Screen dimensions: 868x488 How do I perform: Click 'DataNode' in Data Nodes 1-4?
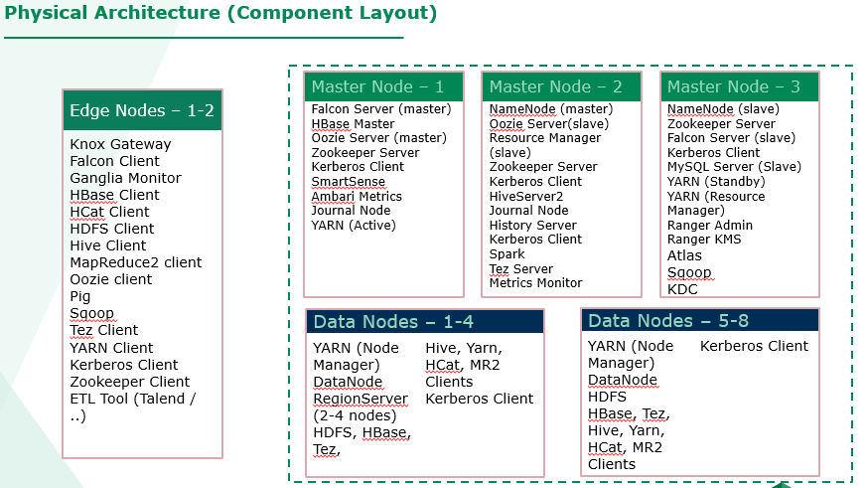[348, 382]
